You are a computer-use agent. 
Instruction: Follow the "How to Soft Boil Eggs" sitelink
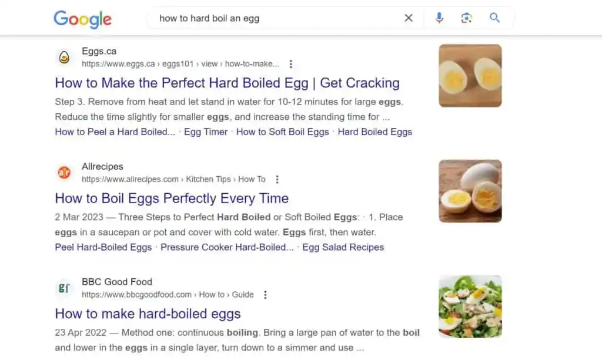point(282,132)
